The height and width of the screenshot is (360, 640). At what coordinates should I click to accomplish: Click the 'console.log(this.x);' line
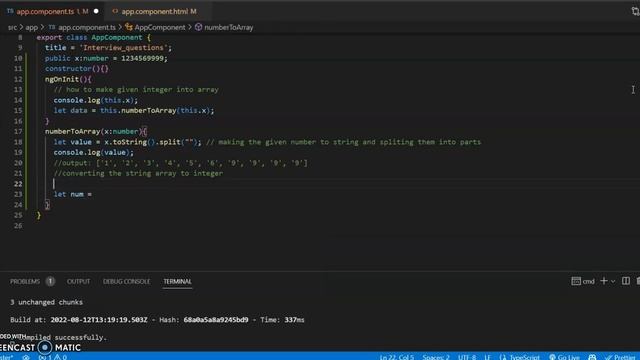(x=96, y=100)
